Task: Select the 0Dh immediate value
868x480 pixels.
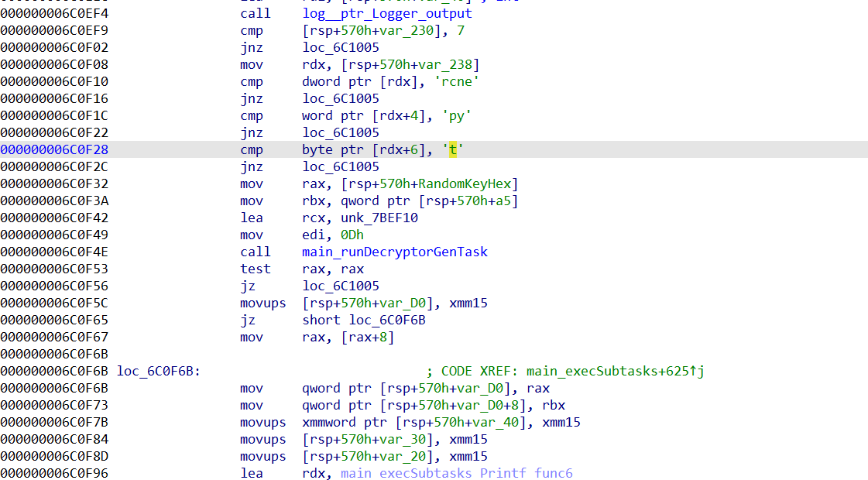Action: tap(354, 235)
